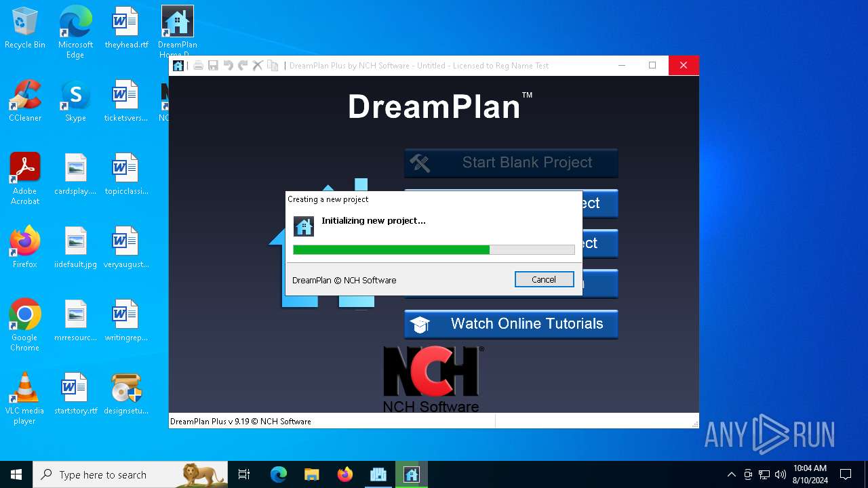Click the Save icon in title bar
The height and width of the screenshot is (488, 868).
[213, 66]
